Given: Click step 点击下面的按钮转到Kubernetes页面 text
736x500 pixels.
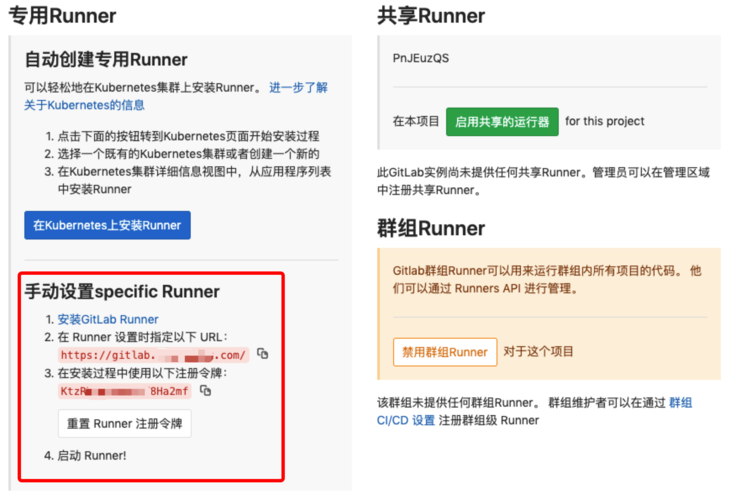Looking at the screenshot, I should [188, 136].
